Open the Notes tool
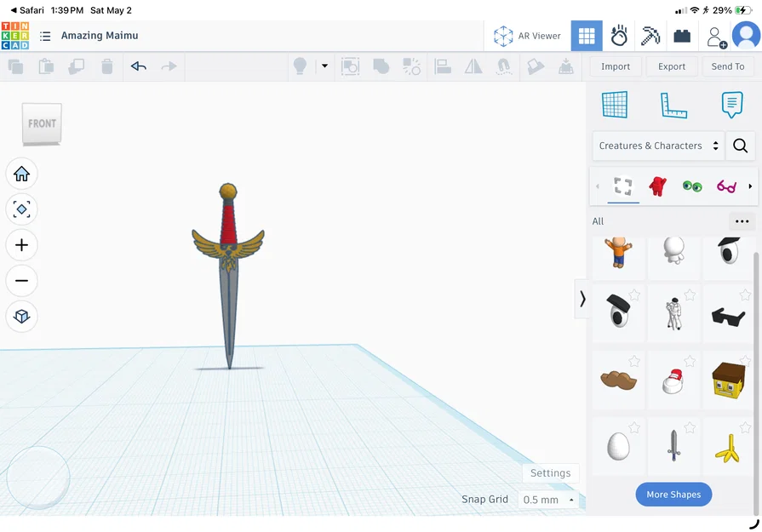 732,105
